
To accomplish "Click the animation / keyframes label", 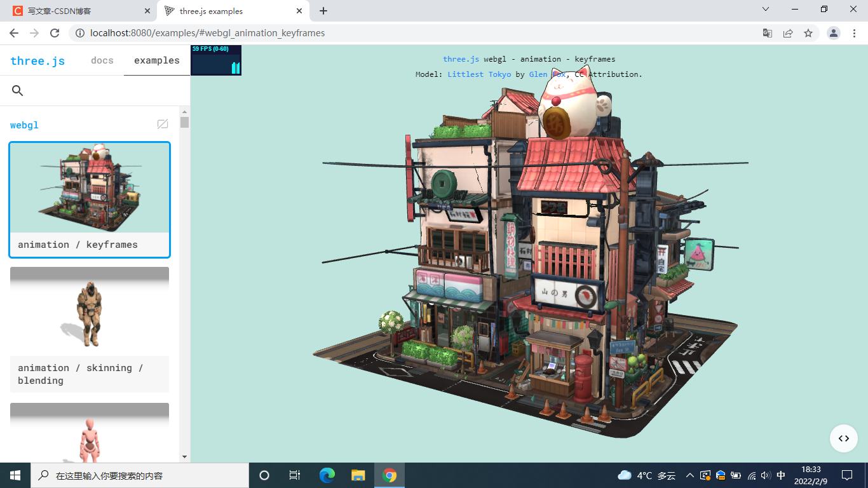I will 78,245.
